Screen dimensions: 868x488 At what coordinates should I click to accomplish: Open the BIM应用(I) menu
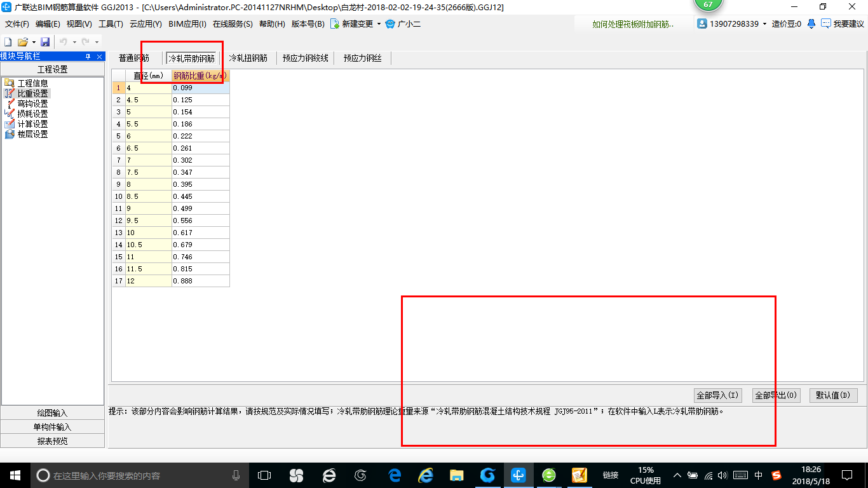[x=187, y=24]
